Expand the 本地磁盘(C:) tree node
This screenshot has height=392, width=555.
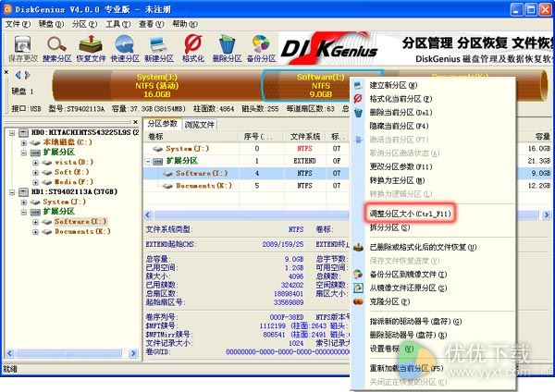[x=24, y=143]
